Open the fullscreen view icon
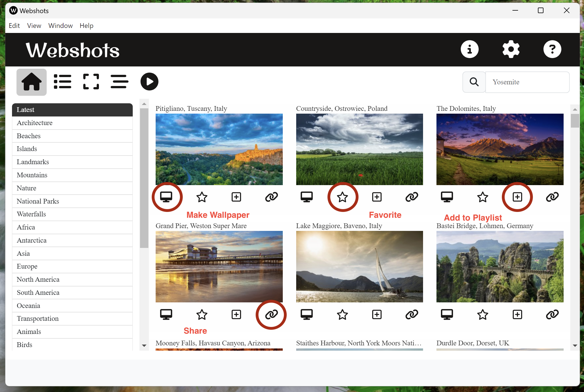Image resolution: width=584 pixels, height=392 pixels. coord(91,82)
